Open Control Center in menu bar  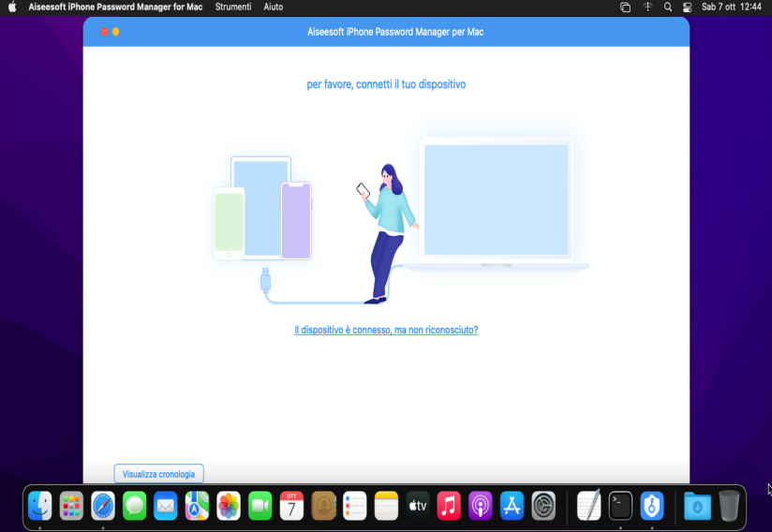click(688, 7)
